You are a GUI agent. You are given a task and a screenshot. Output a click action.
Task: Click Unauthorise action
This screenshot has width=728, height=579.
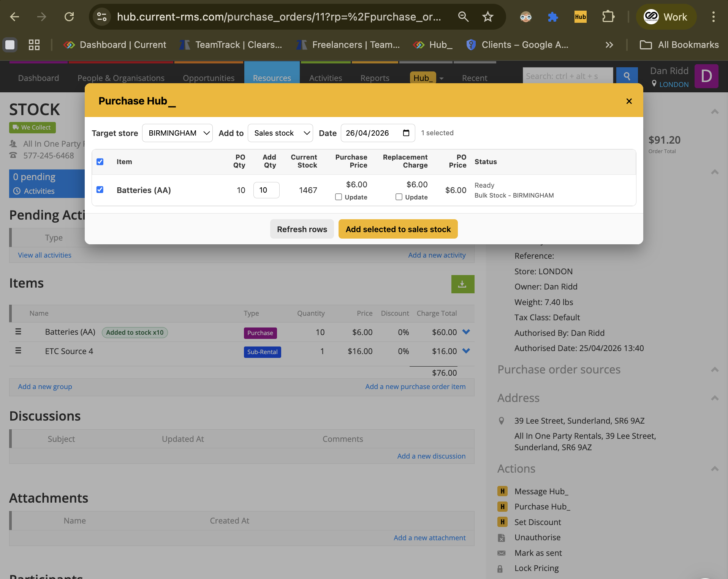537,537
